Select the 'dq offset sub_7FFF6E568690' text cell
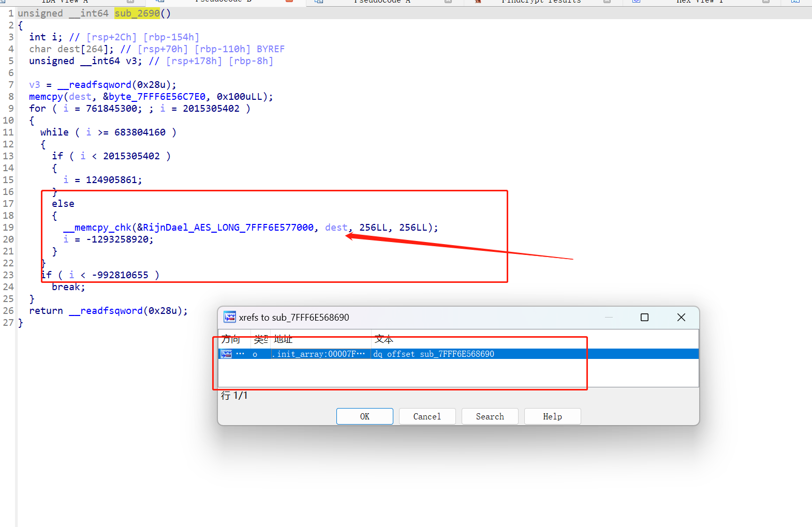This screenshot has height=527, width=812. click(x=434, y=354)
